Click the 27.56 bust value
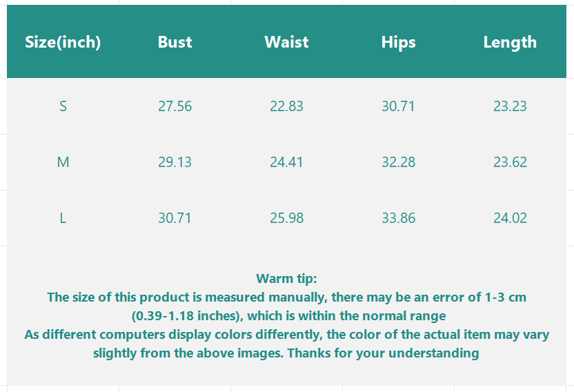This screenshot has height=392, width=574. click(175, 106)
